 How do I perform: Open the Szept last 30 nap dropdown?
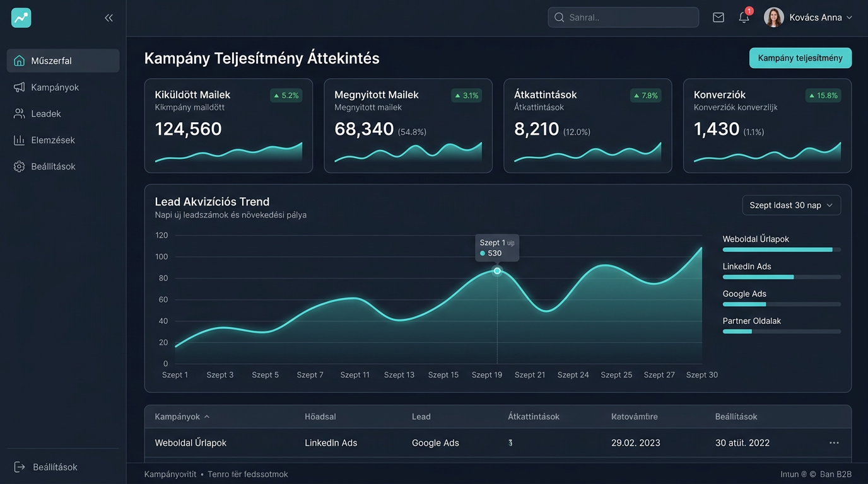click(x=791, y=205)
